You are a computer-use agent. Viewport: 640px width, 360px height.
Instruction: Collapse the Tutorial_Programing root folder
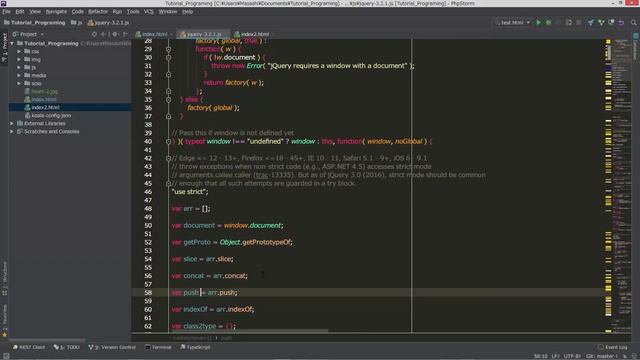[12, 43]
